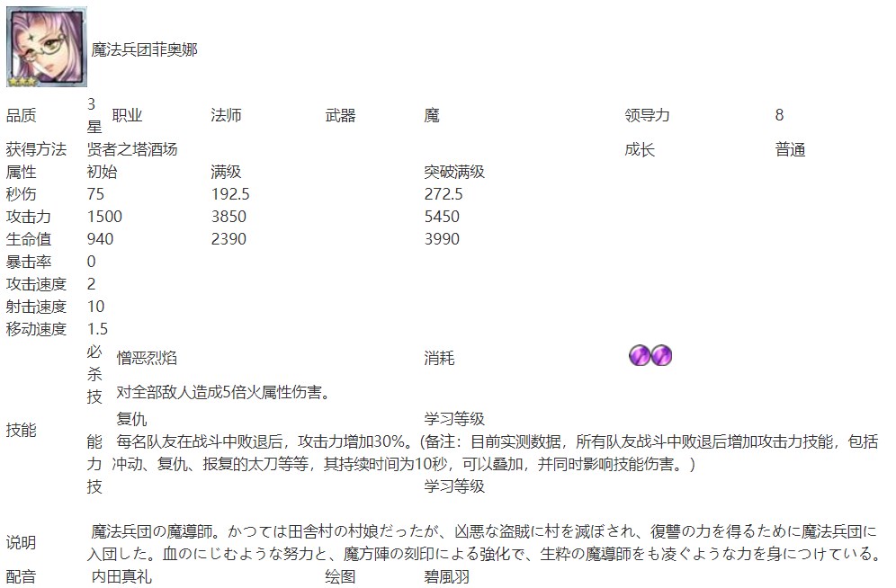Click the 法师 class value
Image resolution: width=896 pixels, height=588 pixels.
coord(227,115)
